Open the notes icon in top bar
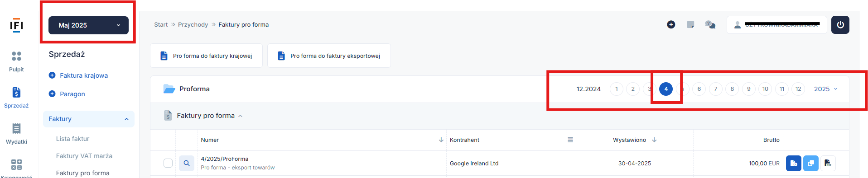 (690, 24)
